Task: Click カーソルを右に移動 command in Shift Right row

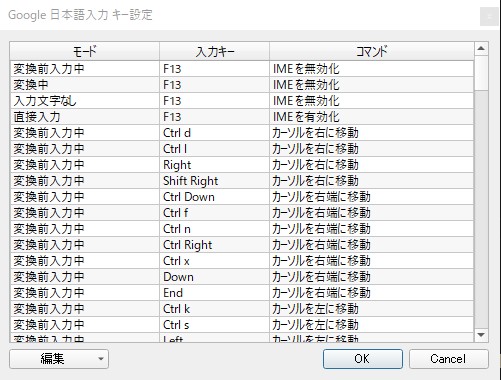Action: [371, 181]
